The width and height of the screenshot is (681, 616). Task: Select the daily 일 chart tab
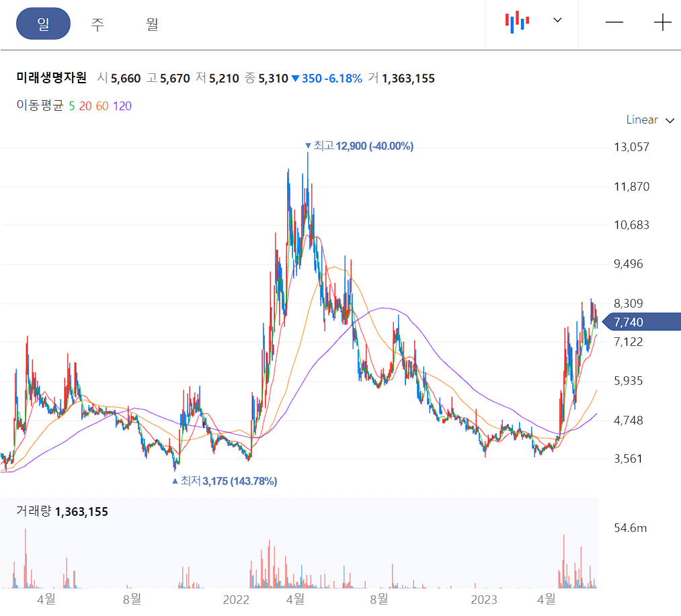point(43,24)
